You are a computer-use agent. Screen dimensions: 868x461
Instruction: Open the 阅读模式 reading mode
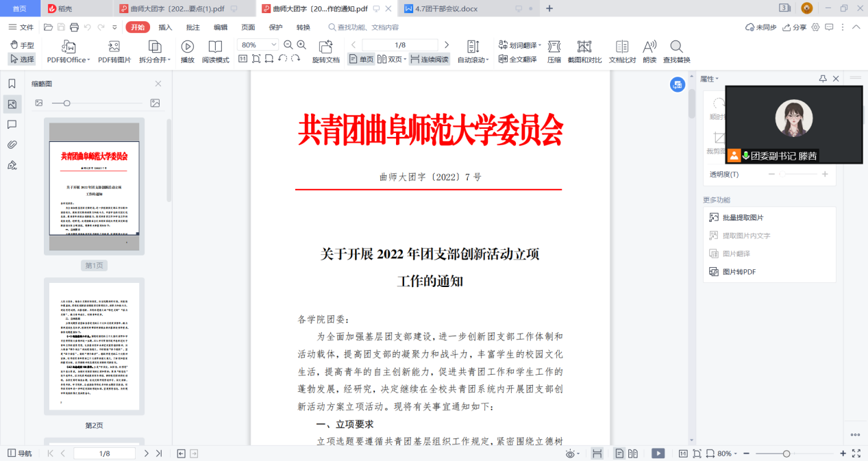click(x=215, y=47)
